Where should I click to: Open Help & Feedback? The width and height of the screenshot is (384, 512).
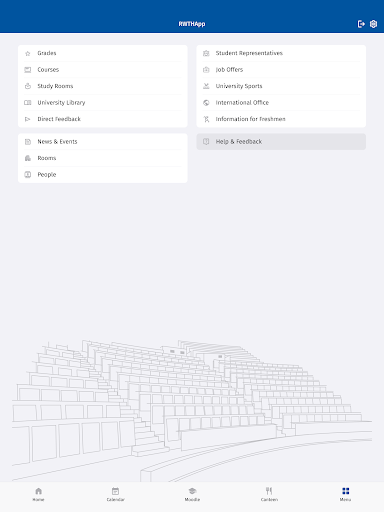click(x=281, y=142)
